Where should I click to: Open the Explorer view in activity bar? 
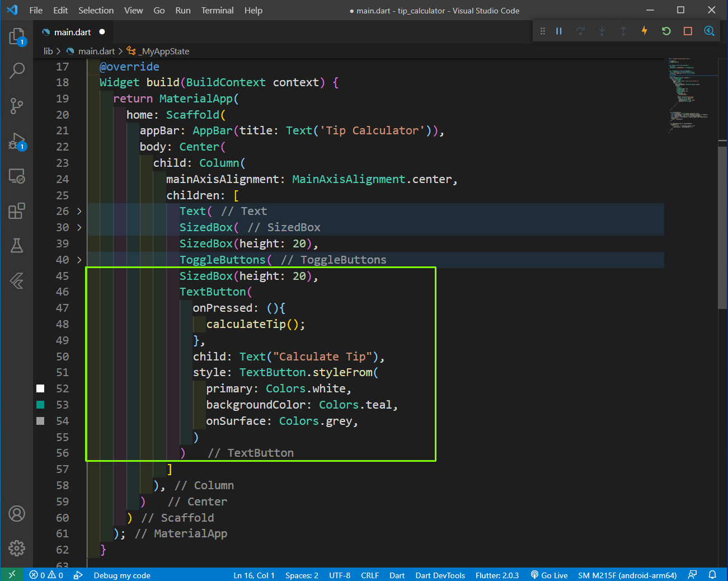click(17, 36)
